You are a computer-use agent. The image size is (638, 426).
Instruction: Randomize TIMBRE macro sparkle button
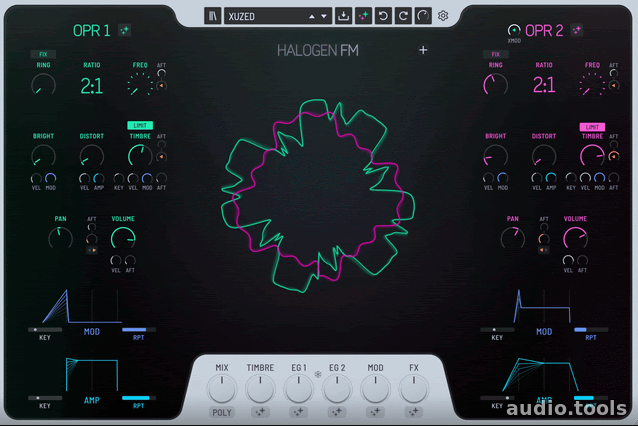tap(260, 413)
